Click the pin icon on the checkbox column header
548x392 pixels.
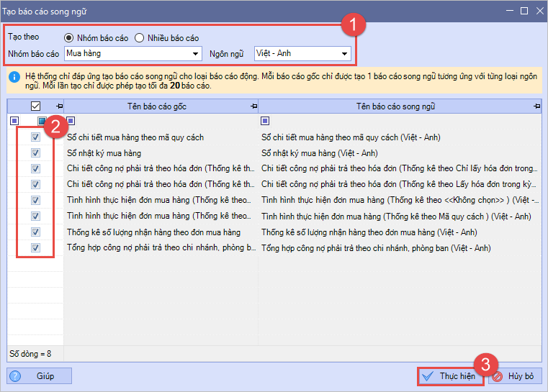[59, 106]
